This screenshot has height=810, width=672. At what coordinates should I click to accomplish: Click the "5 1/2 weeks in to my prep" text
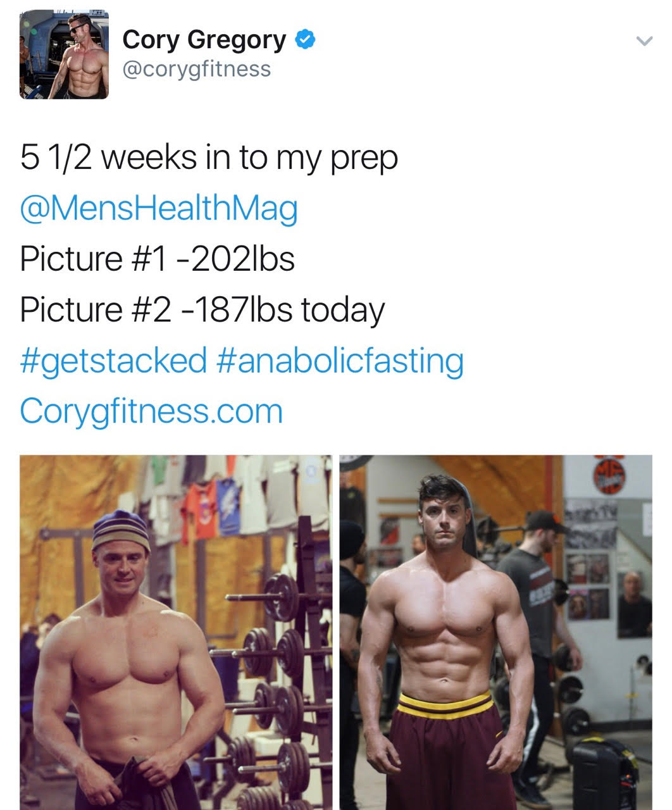[209, 158]
